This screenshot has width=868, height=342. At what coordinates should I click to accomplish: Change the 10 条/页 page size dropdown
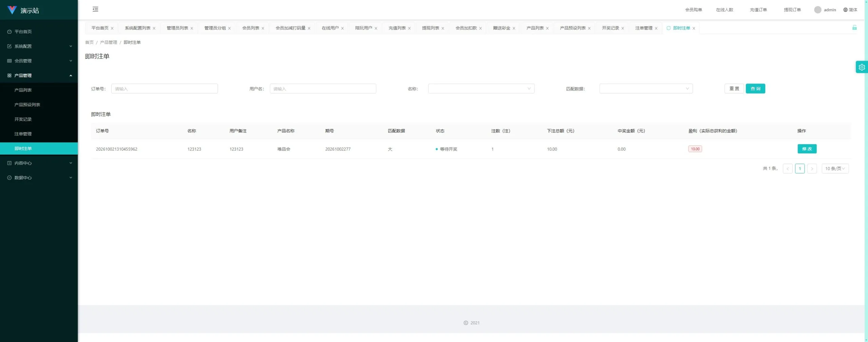(835, 169)
